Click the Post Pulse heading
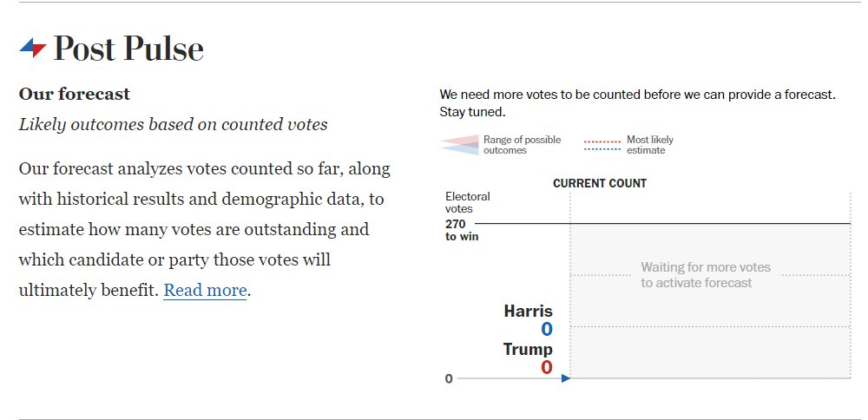The image size is (868, 420). click(128, 48)
